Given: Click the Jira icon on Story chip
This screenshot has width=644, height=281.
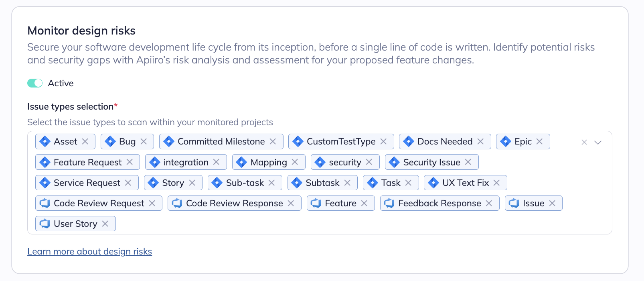Looking at the screenshot, I should point(153,183).
